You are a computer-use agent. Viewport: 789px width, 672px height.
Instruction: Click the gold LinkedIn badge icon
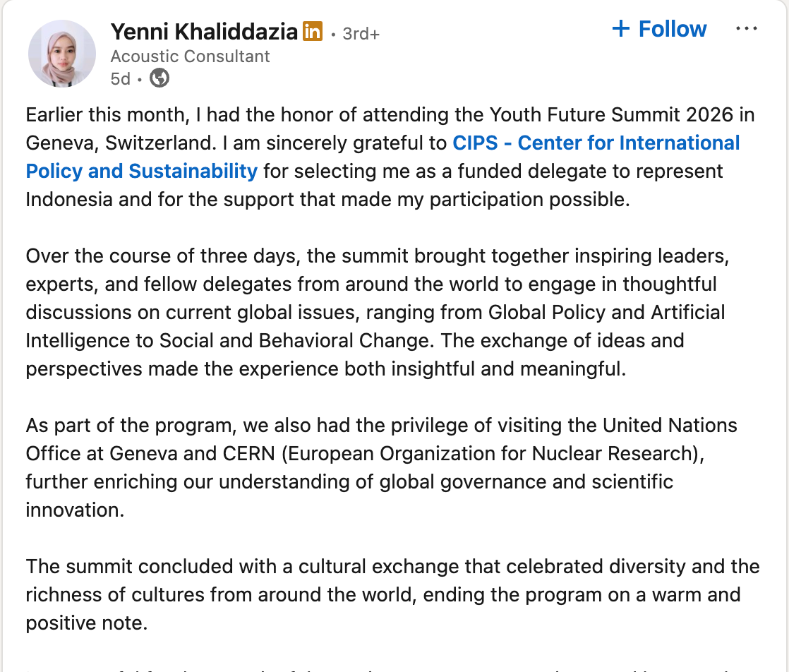(x=312, y=32)
